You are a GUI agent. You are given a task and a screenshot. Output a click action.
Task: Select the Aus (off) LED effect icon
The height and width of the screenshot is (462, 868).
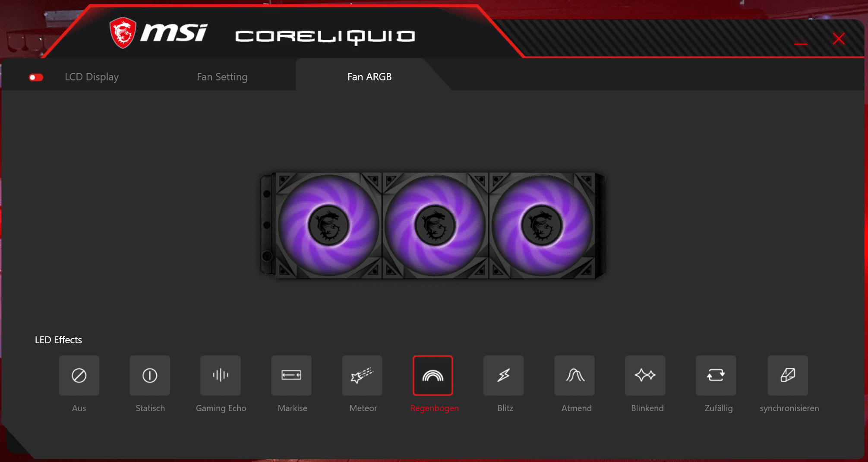79,375
